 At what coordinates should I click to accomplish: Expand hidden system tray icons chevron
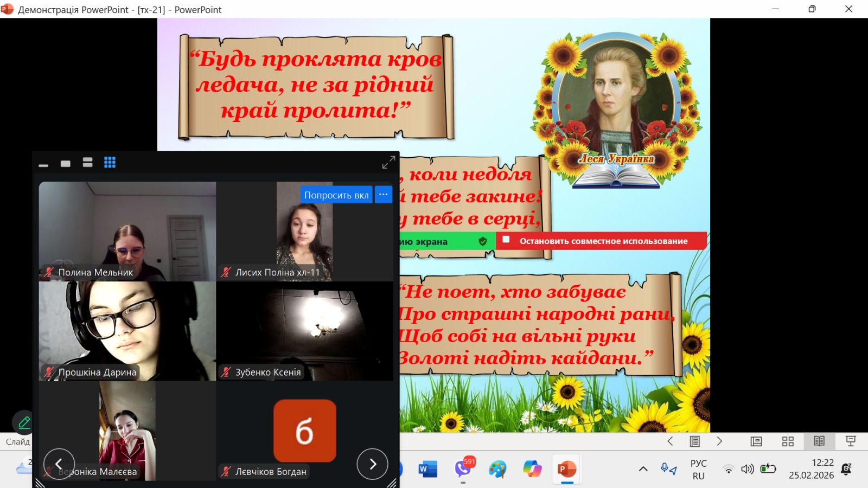pyautogui.click(x=643, y=469)
